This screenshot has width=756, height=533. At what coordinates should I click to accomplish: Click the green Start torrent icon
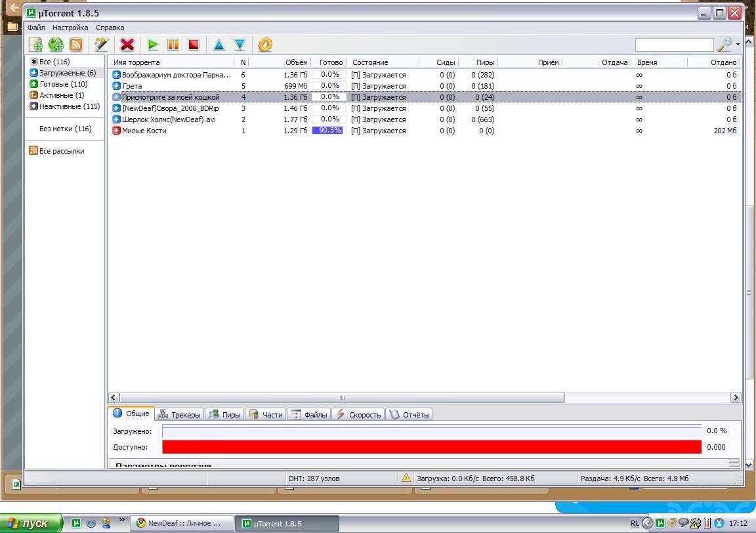[153, 45]
